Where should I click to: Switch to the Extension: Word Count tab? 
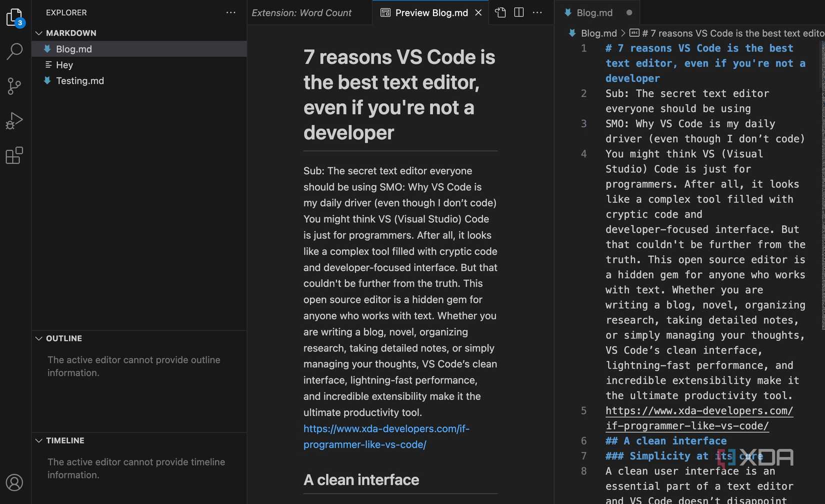click(301, 12)
